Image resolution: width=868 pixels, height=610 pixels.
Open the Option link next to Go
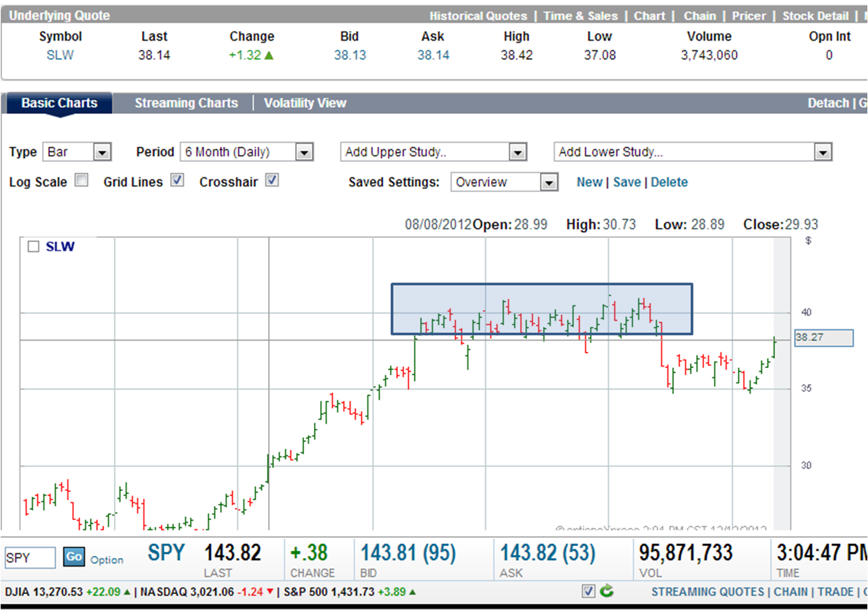tap(107, 560)
